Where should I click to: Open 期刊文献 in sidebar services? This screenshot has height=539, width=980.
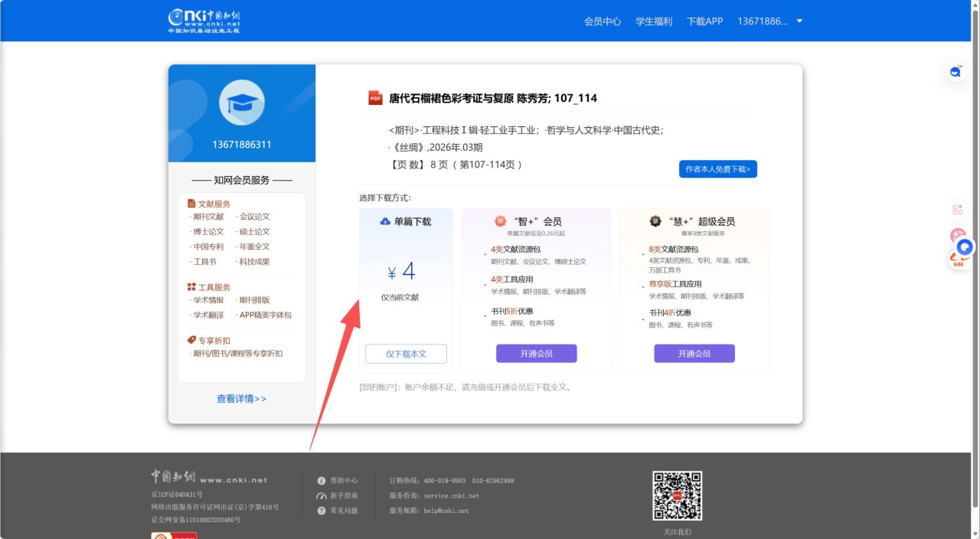[208, 217]
